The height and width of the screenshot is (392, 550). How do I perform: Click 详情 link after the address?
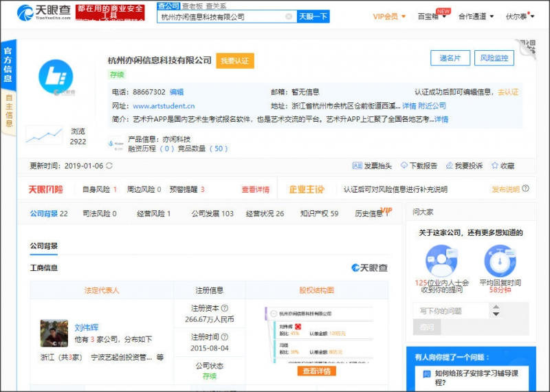409,106
